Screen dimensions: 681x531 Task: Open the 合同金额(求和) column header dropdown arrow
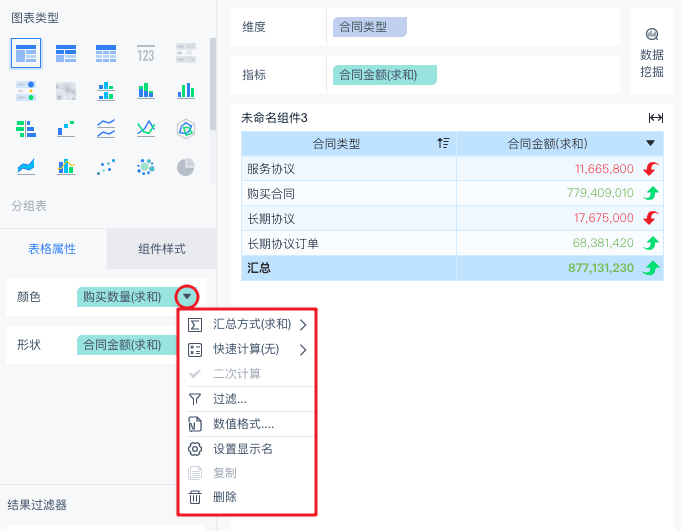coord(650,143)
